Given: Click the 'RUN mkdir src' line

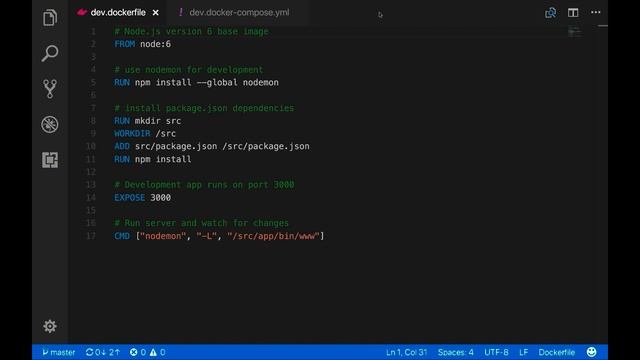Looking at the screenshot, I should click(x=147, y=121).
